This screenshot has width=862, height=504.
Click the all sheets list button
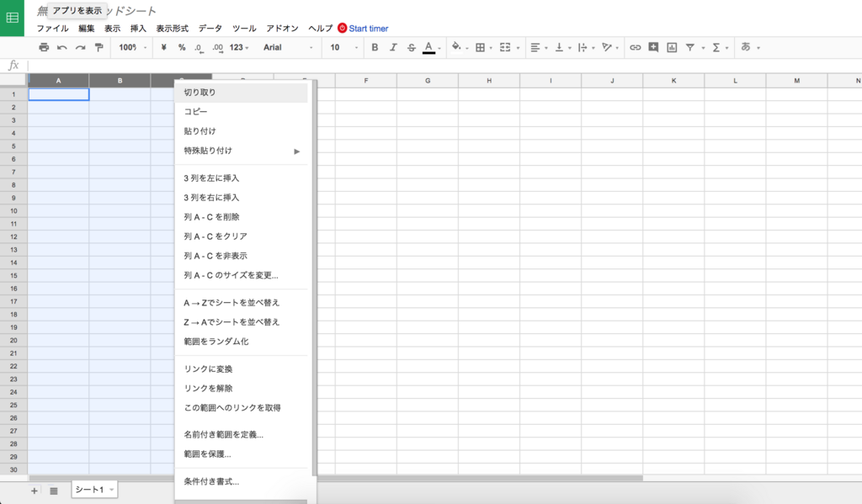(x=53, y=491)
